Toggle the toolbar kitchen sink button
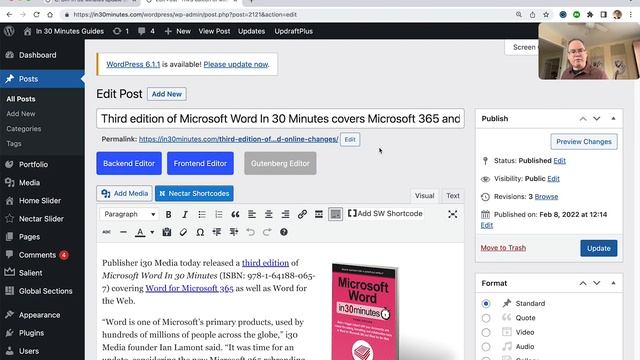 336,214
